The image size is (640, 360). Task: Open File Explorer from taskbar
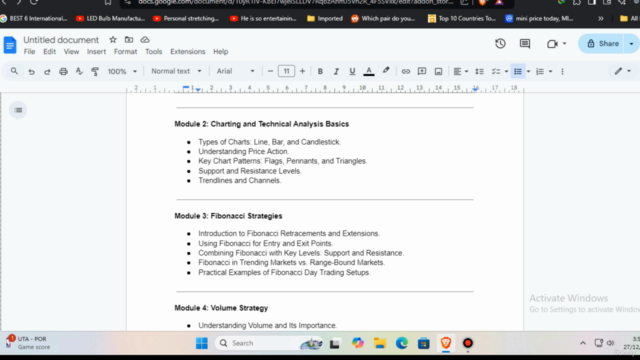coord(380,343)
